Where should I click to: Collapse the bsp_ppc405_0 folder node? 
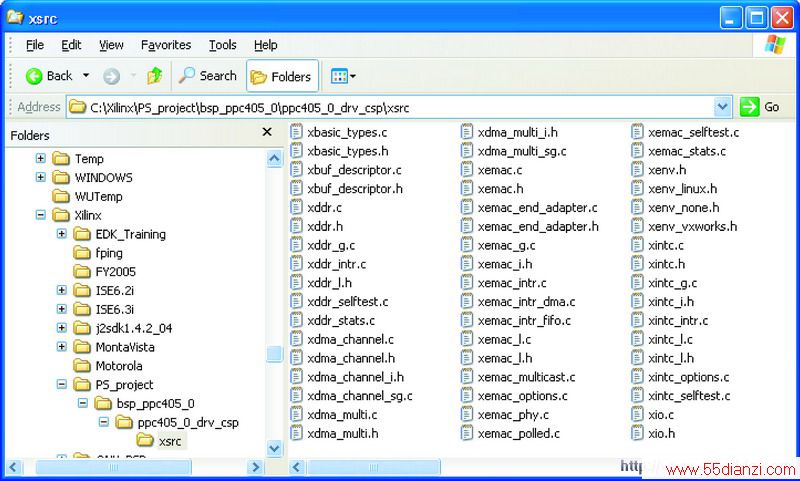coord(82,403)
